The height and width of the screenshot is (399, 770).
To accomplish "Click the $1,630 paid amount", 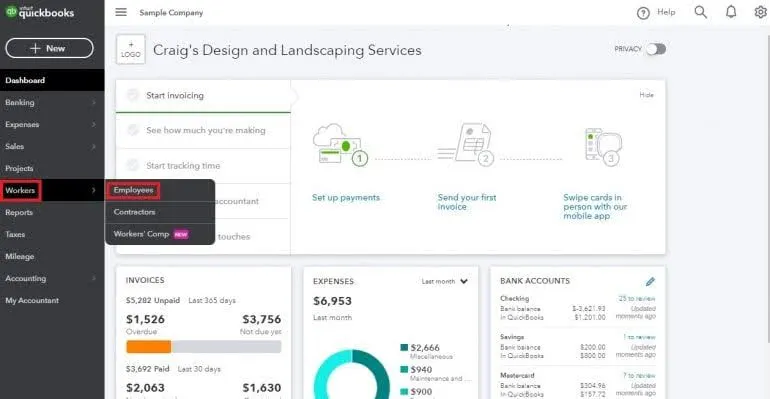I will point(262,388).
